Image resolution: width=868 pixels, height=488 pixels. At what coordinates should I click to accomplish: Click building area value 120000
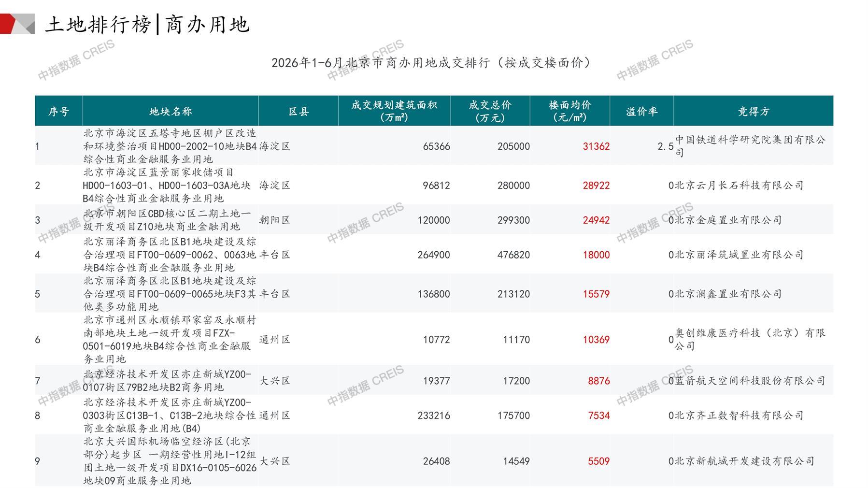(x=434, y=220)
